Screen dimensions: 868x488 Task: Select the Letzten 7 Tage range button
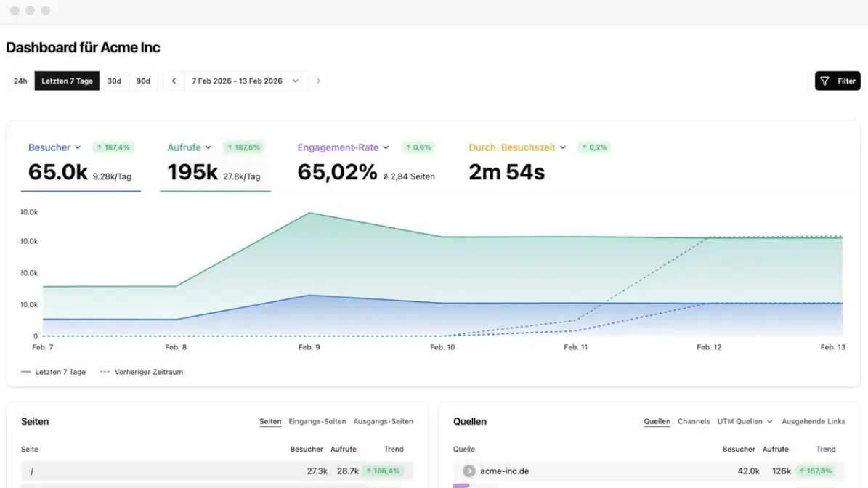pos(67,81)
